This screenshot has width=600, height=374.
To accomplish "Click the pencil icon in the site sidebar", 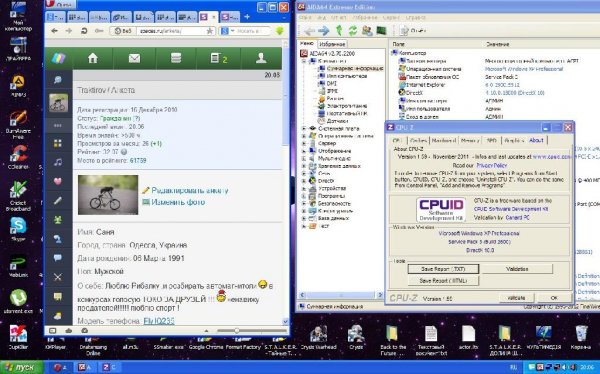I will click(x=58, y=201).
